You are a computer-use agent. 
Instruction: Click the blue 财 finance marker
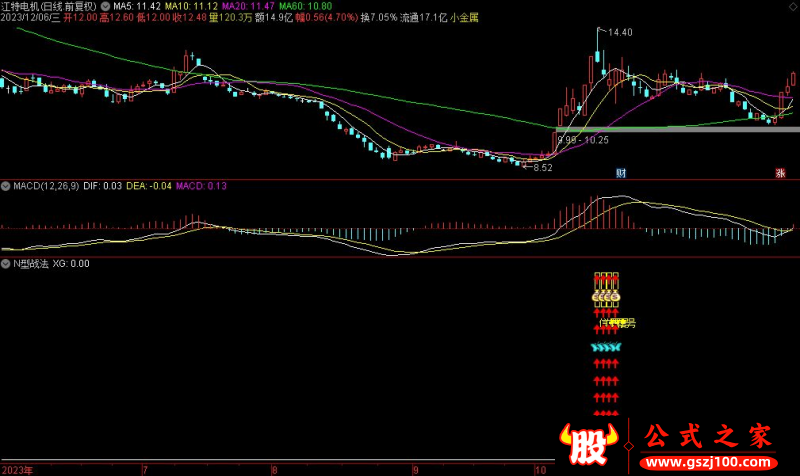[621, 173]
